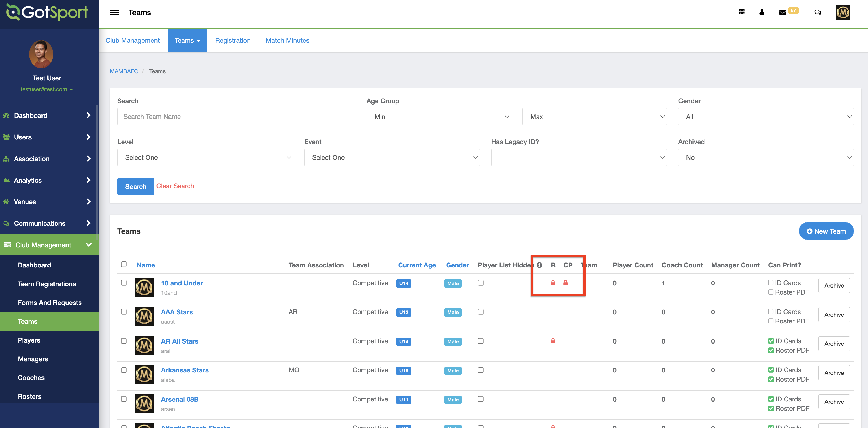This screenshot has height=428, width=868.
Task: Open Team Registrations in sidebar
Action: (47, 284)
